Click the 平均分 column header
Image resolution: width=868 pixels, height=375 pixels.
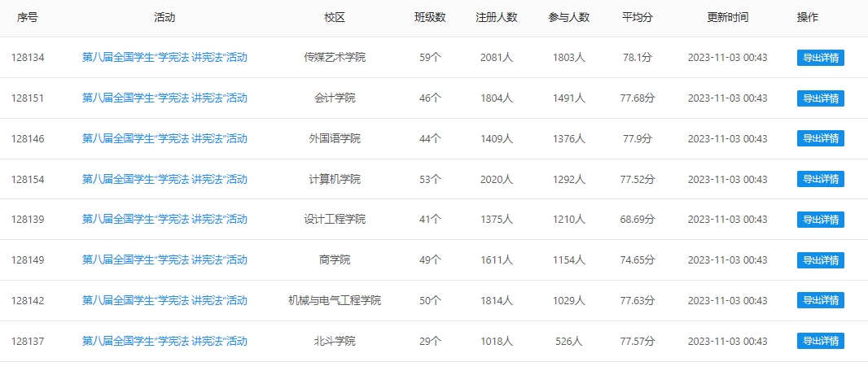(x=638, y=18)
